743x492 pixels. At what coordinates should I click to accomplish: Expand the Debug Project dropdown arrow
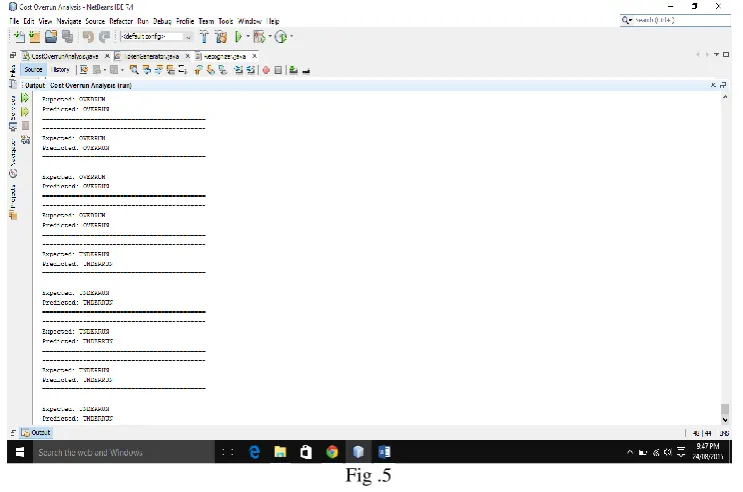point(270,36)
